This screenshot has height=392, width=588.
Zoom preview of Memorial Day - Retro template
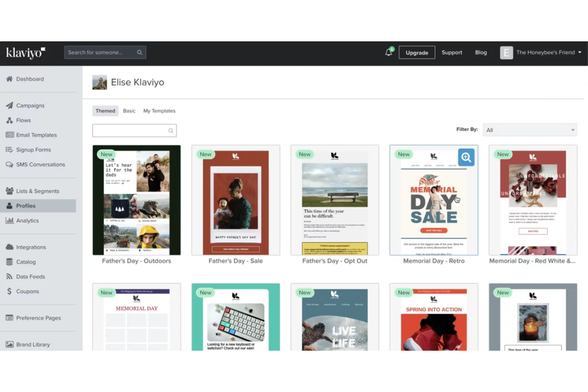tap(466, 157)
